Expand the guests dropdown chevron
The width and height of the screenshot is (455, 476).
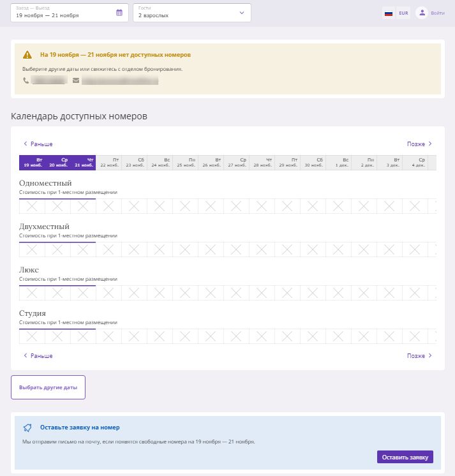click(x=242, y=13)
